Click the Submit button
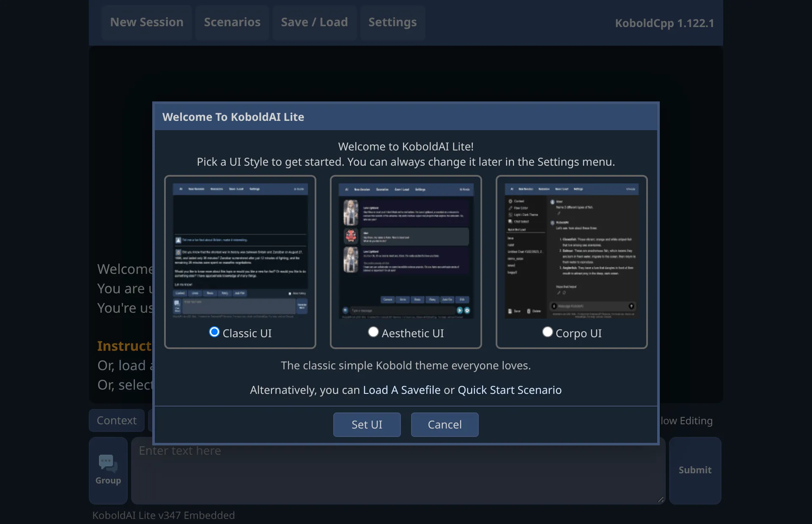Viewport: 812px width, 524px height. [695, 471]
